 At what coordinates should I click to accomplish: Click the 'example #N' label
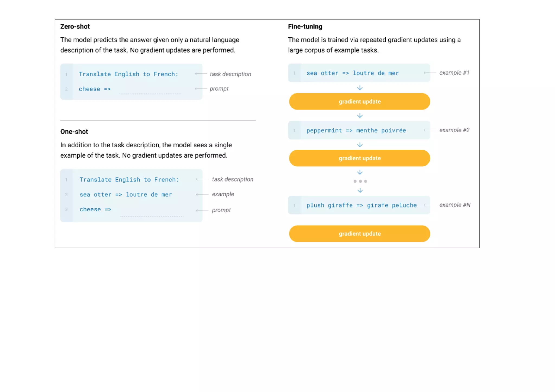455,205
